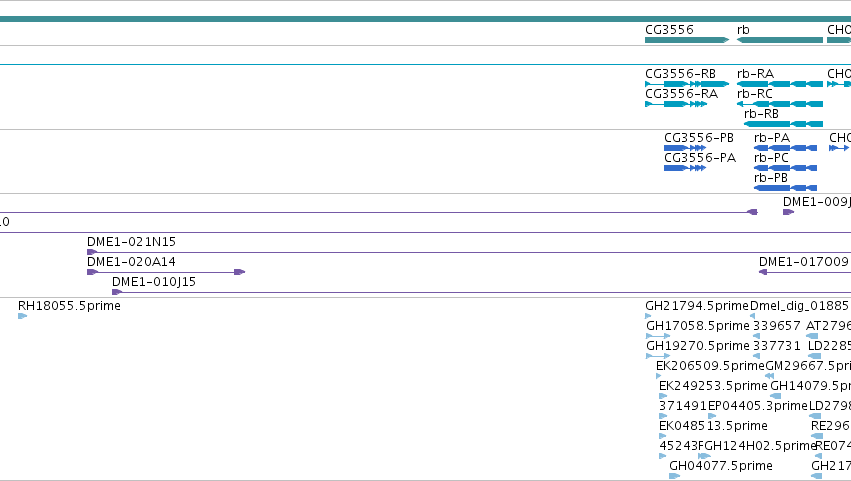Click the rb-PC protein glyph
This screenshot has height=481, width=851.
785,168
